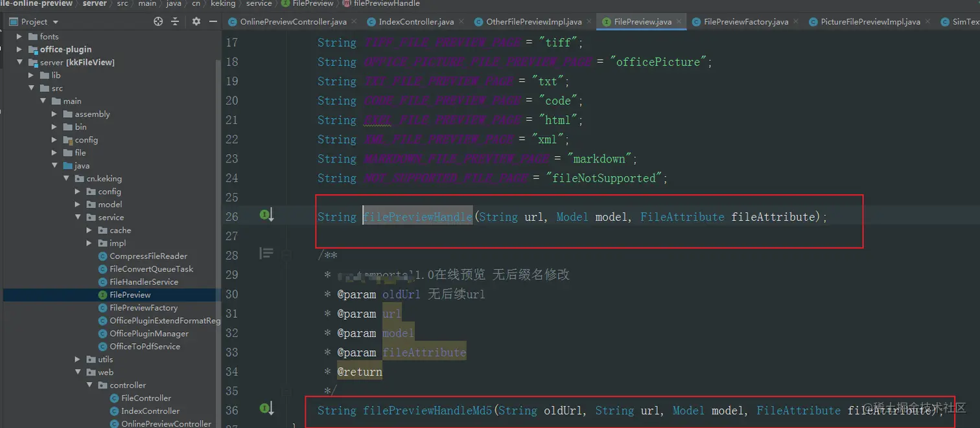
Task: Expand the fonts folder
Action: tap(19, 36)
